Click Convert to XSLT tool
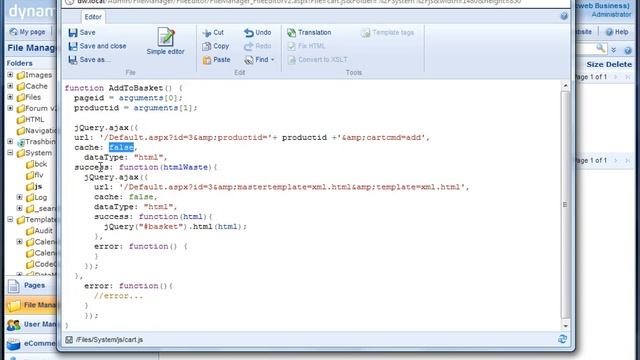Screen dimensions: 640x360 [x=318, y=60]
